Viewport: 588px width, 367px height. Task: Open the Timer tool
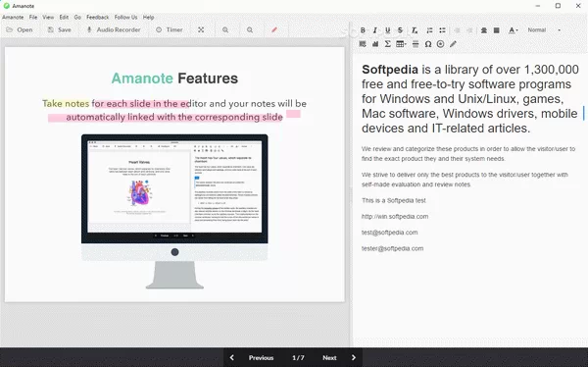[x=170, y=29]
